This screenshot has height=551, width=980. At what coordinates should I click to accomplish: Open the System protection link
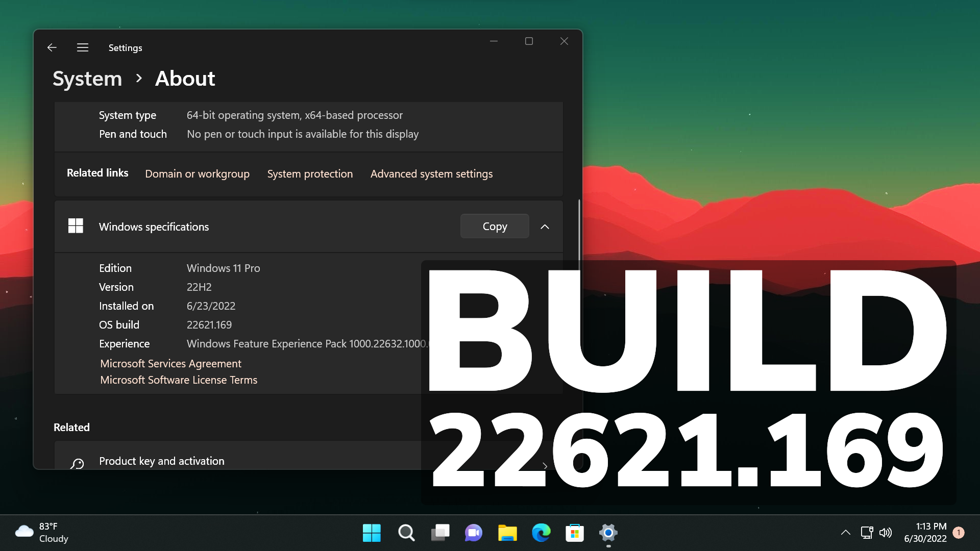click(310, 174)
